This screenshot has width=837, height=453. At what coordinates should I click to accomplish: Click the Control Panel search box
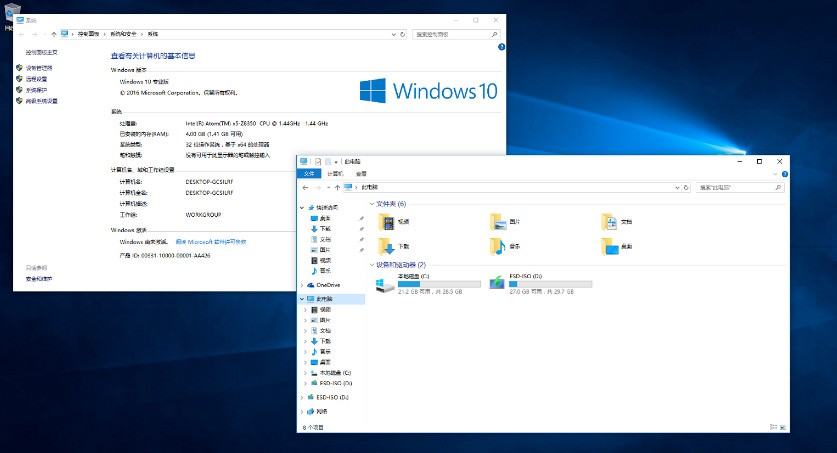[455, 34]
